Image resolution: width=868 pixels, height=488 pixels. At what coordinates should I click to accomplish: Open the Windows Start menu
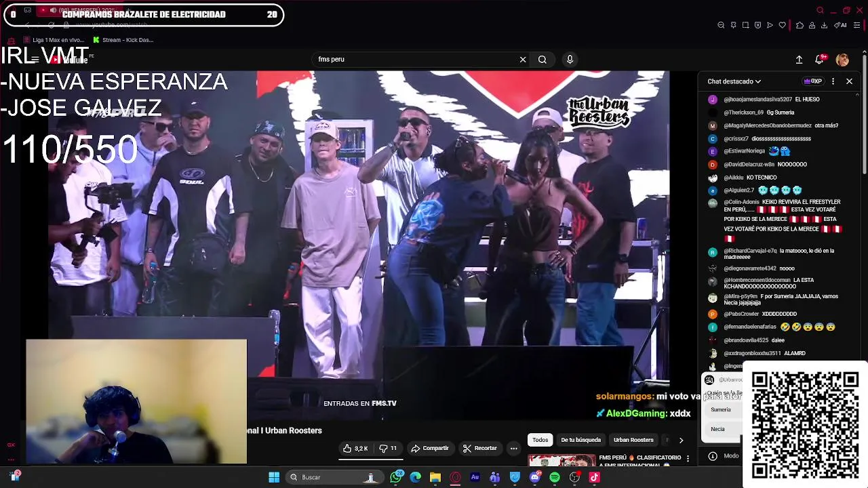pos(274,477)
